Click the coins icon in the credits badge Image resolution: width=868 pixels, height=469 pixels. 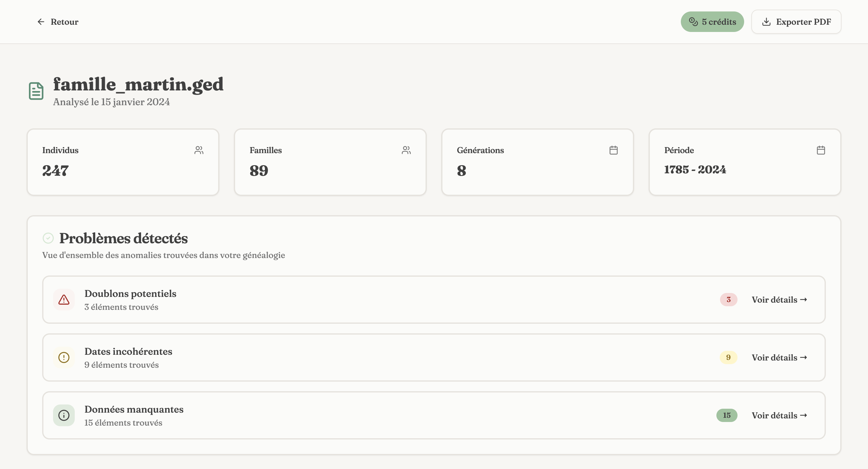(x=693, y=22)
